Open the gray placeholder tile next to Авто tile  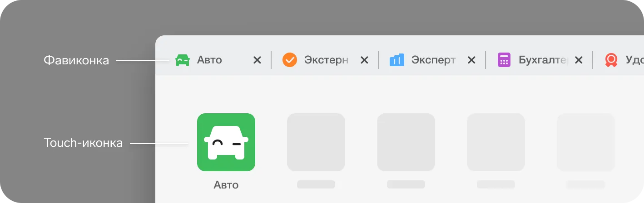pos(316,142)
